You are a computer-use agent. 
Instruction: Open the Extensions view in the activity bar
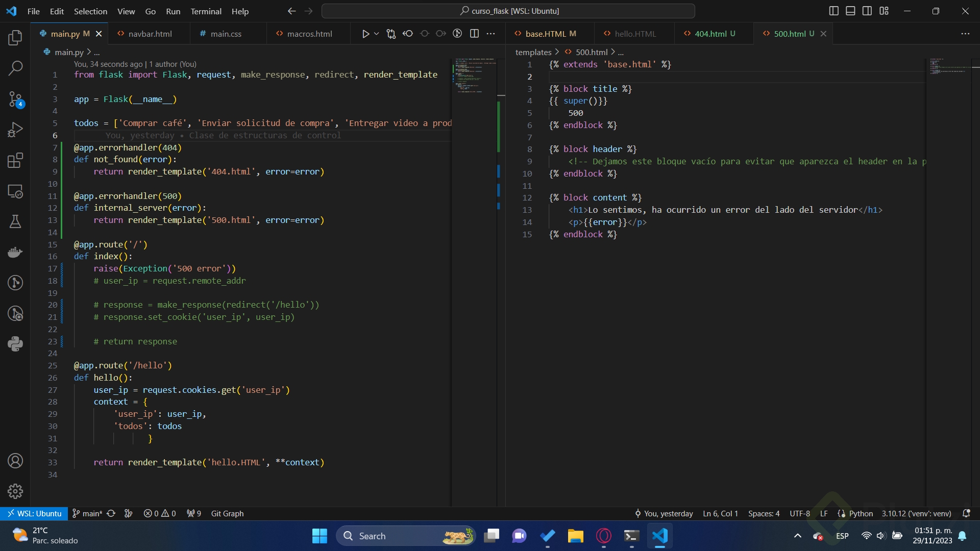[x=15, y=160]
